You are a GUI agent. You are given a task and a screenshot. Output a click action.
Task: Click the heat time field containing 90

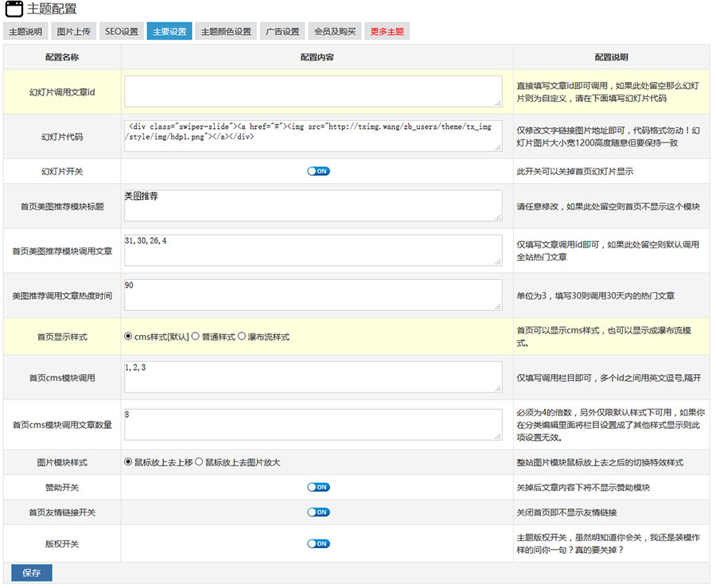[313, 295]
